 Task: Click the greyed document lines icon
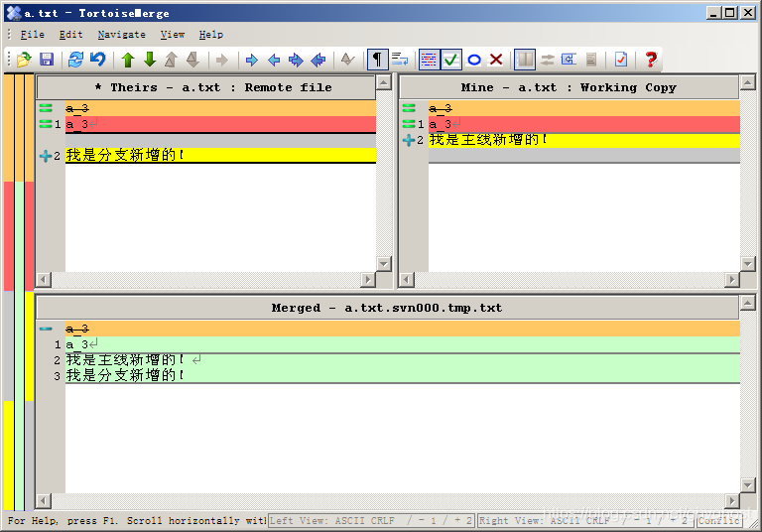pos(591,60)
